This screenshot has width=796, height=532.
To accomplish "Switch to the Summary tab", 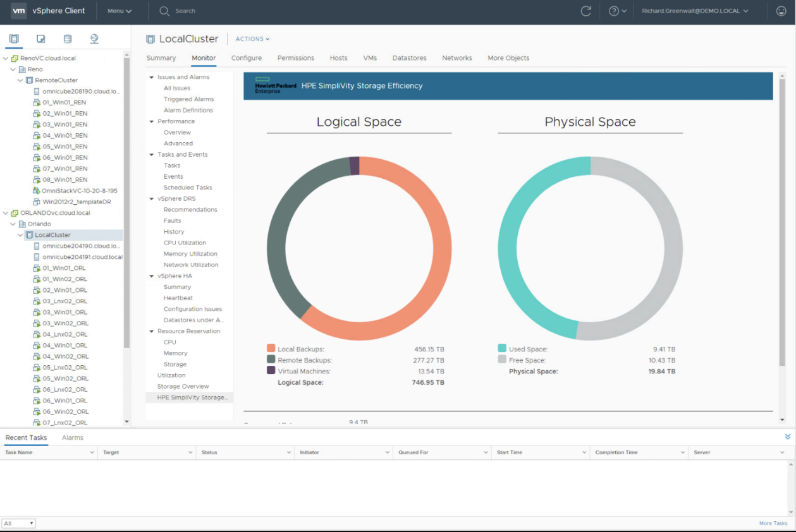I will pos(161,58).
